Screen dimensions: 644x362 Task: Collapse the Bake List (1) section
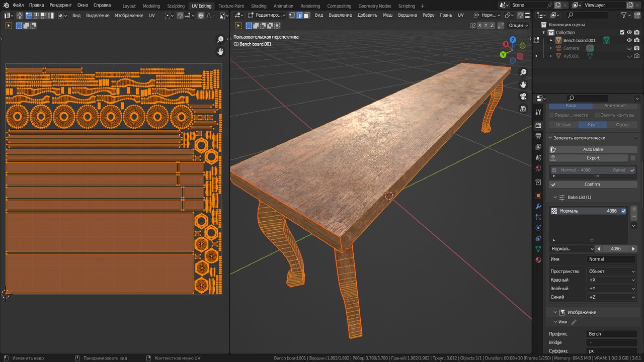point(555,197)
